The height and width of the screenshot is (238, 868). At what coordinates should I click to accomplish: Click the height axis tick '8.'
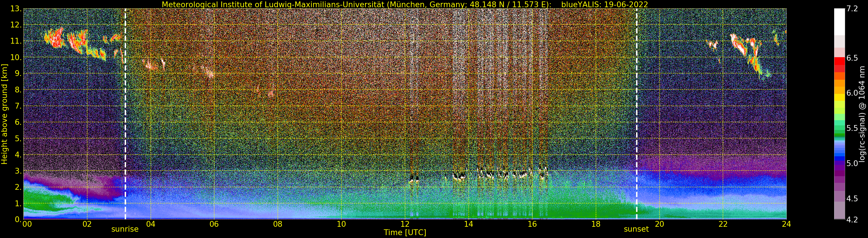[18, 90]
